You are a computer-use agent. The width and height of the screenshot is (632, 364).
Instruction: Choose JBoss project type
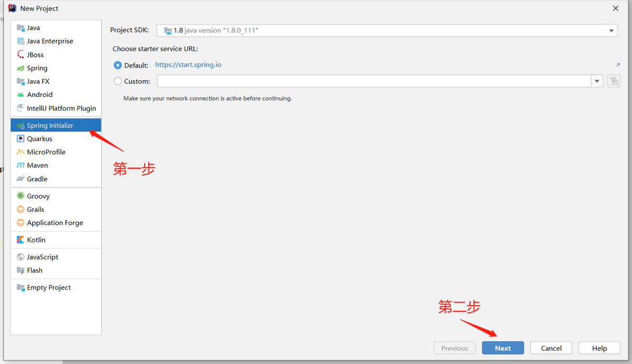(x=56, y=55)
